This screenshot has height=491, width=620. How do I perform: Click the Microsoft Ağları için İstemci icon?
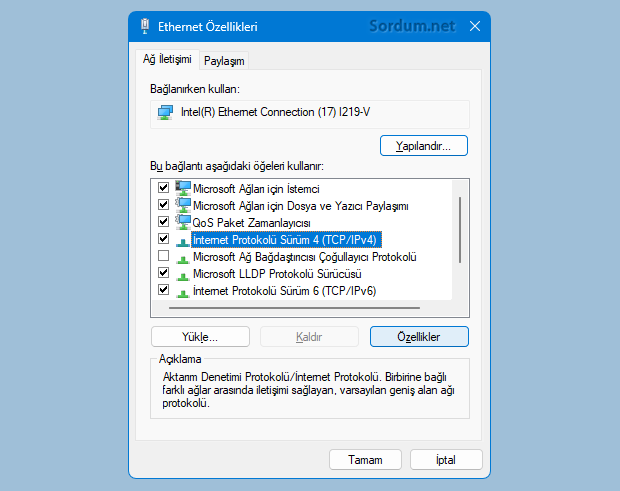pos(183,189)
